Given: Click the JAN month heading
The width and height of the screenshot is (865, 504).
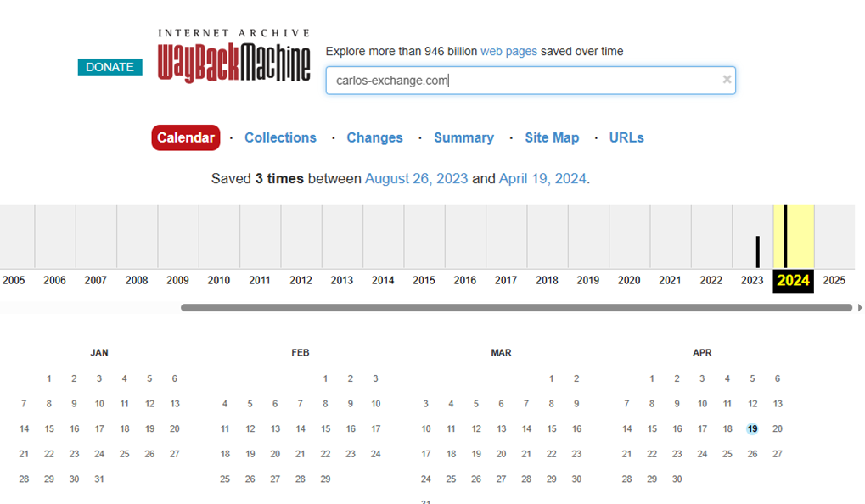Looking at the screenshot, I should click(99, 353).
